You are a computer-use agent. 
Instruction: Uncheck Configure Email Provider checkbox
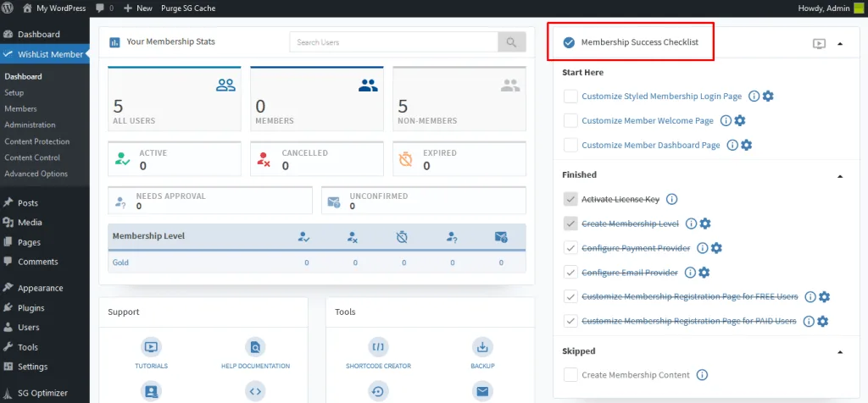570,273
